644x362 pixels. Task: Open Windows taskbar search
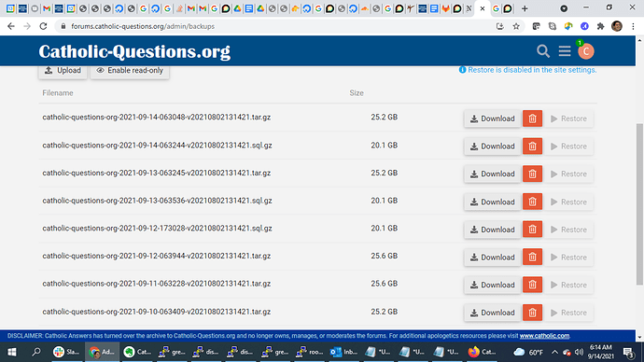pos(36,352)
